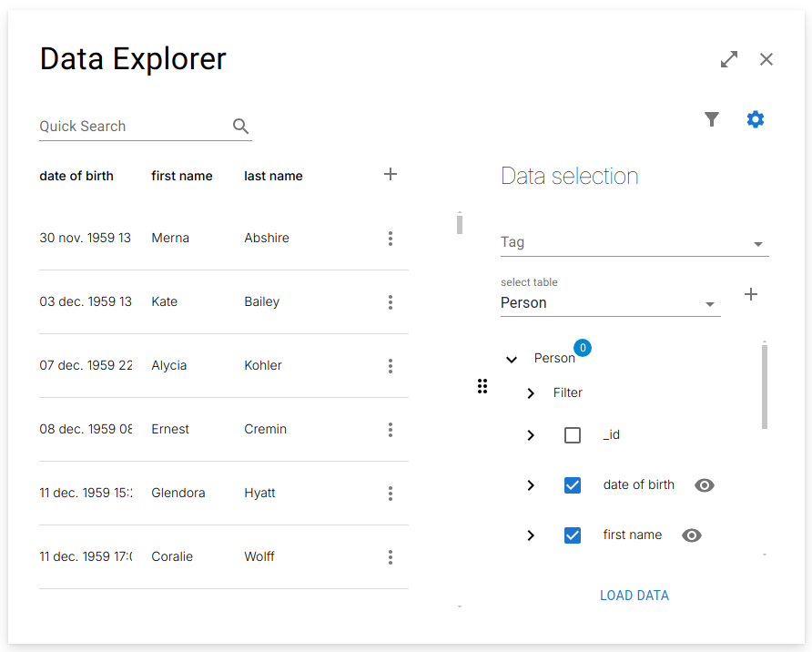Open the filter funnel icon

pos(712,119)
